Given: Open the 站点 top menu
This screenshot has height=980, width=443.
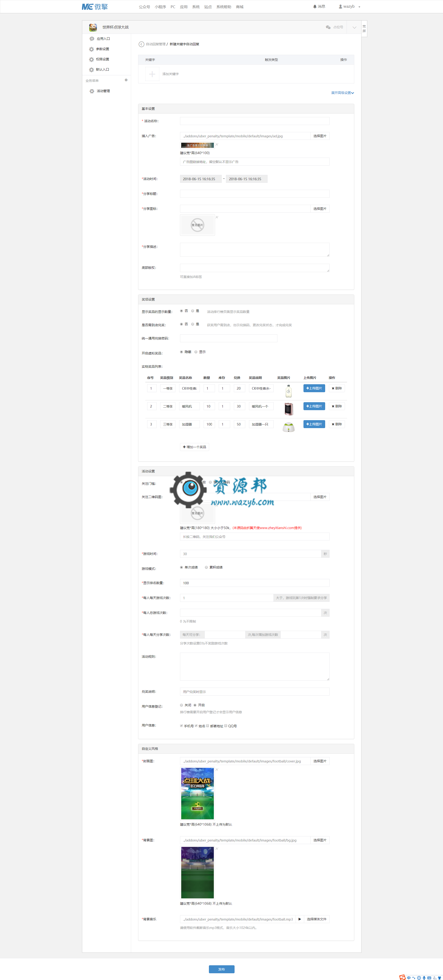Looking at the screenshot, I should (x=208, y=7).
